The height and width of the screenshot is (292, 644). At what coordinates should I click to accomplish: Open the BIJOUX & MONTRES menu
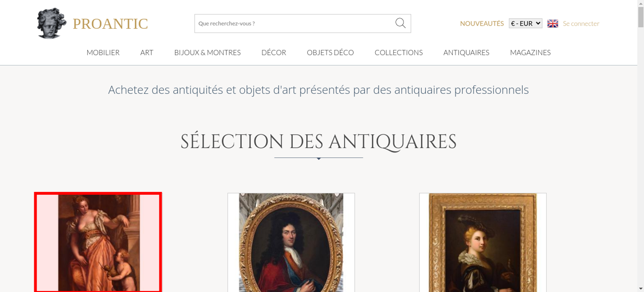click(x=207, y=52)
